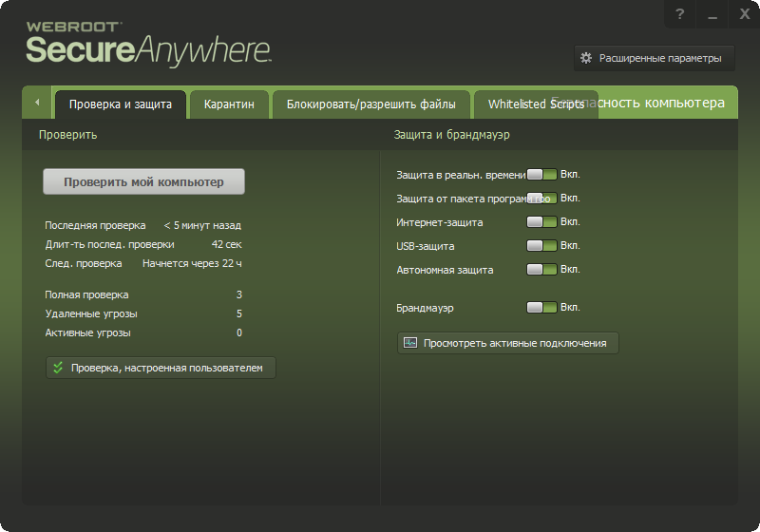
Task: Turn off the USB-защита switch
Action: [x=541, y=246]
